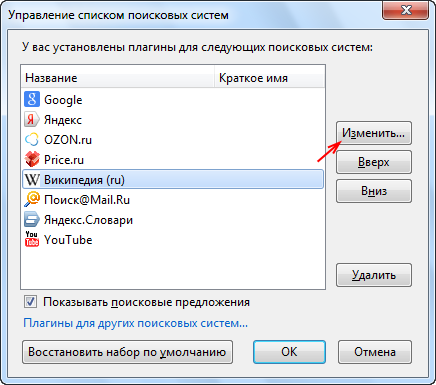Select the YouTube entry text
Viewport: 436px width, 385px height.
point(68,240)
